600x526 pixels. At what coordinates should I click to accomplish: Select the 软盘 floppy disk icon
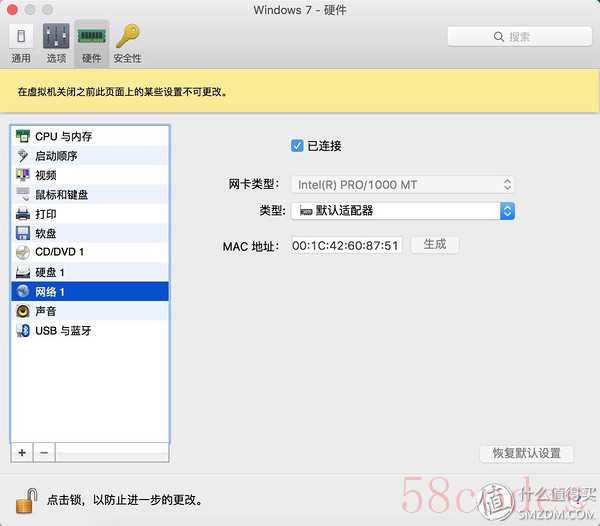click(23, 233)
